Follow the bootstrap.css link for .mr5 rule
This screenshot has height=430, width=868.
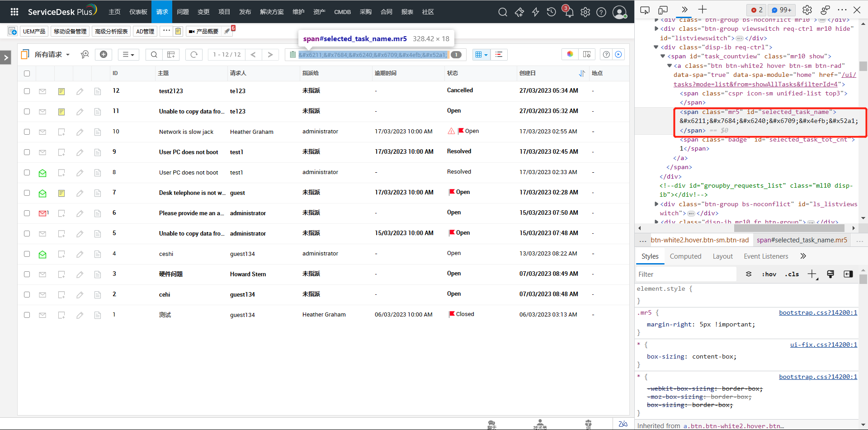pyautogui.click(x=818, y=312)
